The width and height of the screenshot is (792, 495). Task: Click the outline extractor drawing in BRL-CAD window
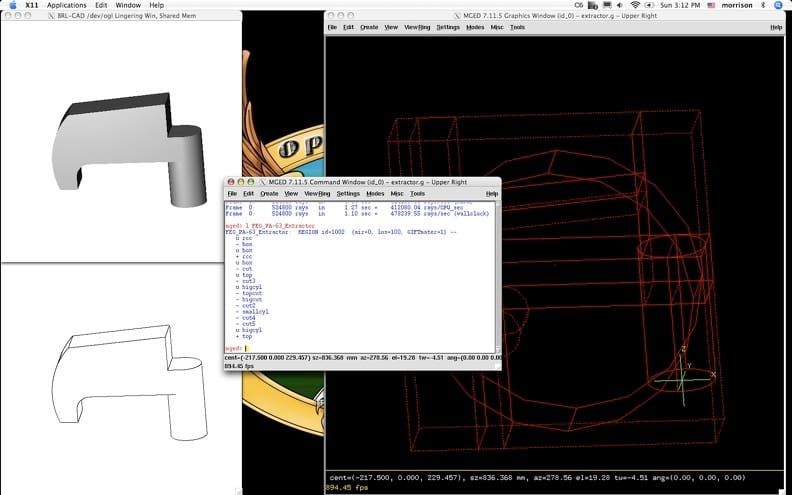[129, 382]
